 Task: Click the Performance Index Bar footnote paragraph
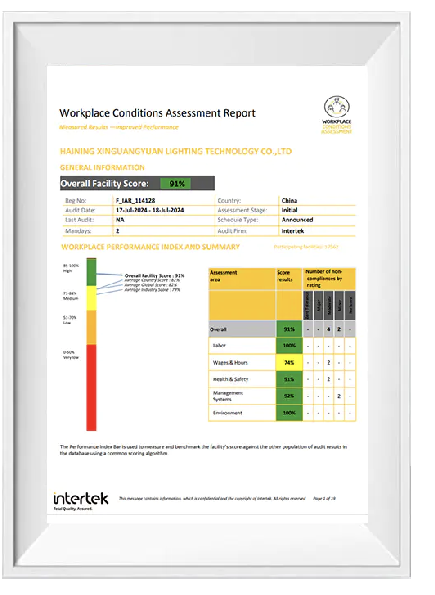(x=203, y=450)
